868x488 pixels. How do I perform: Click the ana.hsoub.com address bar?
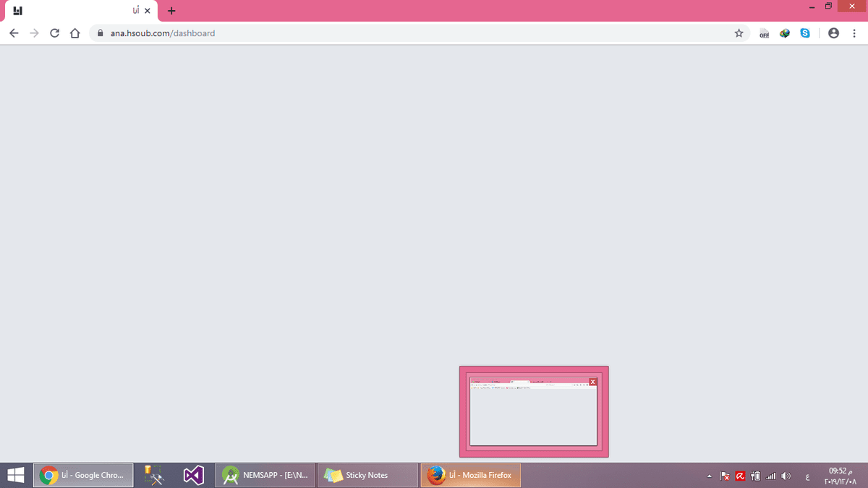tap(362, 33)
